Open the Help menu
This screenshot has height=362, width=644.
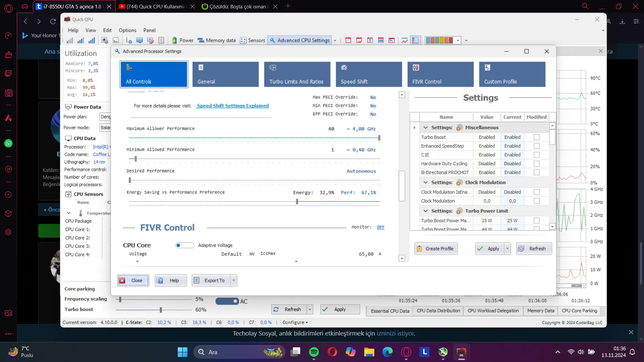[73, 30]
